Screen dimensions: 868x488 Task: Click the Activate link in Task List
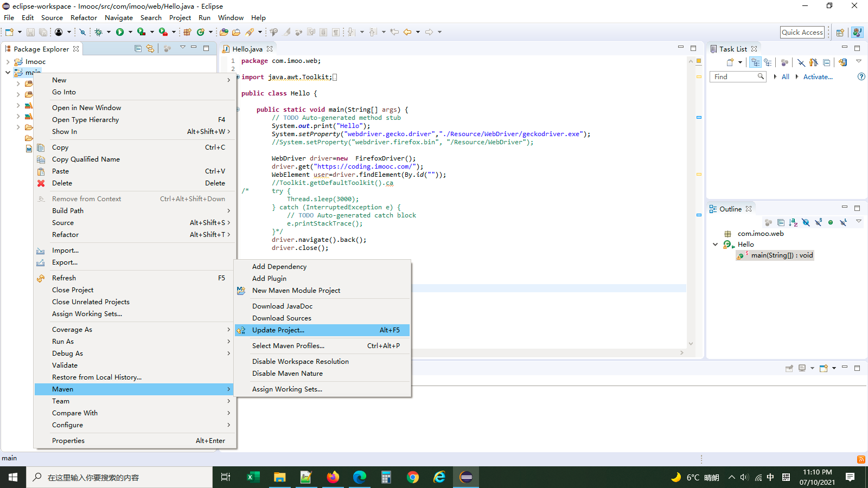pos(818,76)
